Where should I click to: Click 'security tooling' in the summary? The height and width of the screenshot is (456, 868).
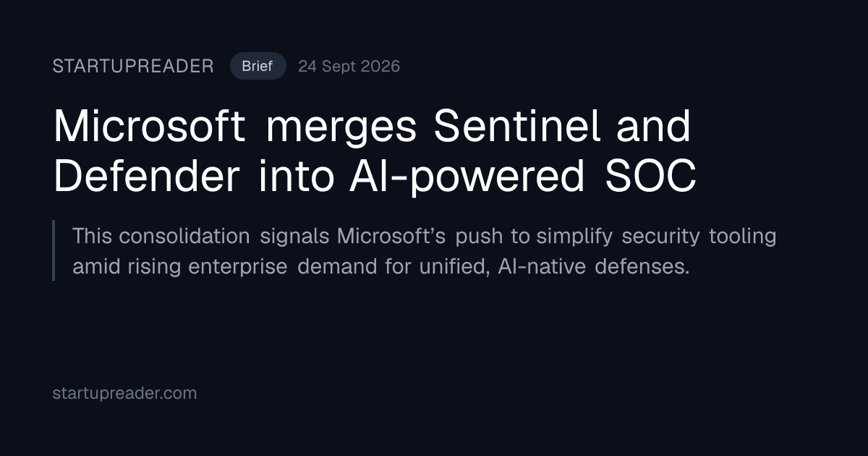coord(699,236)
